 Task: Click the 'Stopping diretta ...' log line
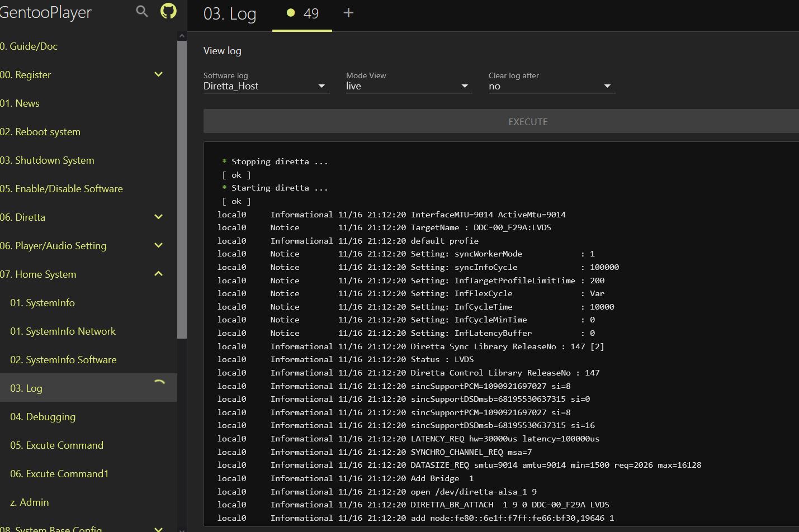[275, 161]
